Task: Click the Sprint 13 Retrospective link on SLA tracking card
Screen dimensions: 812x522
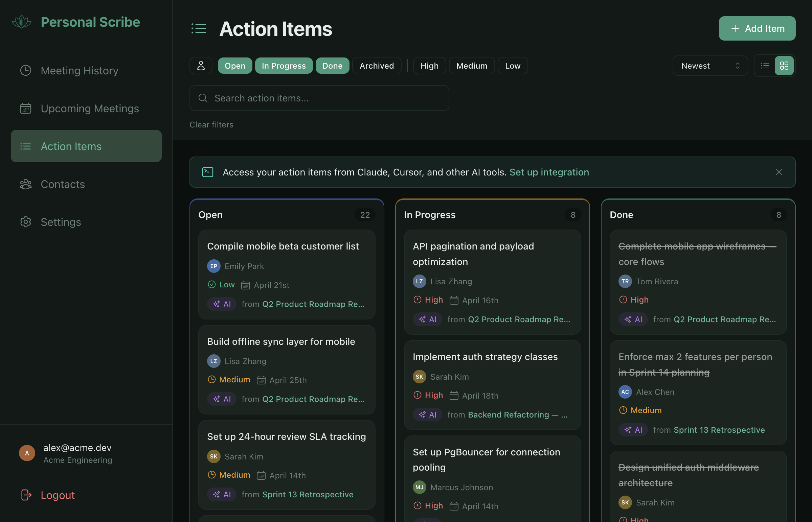Action: [308, 495]
